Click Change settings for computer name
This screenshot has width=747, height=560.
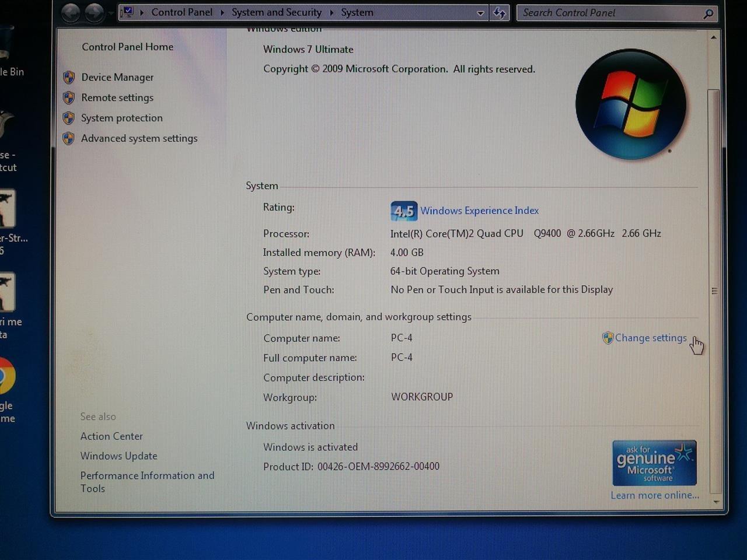[x=651, y=338]
